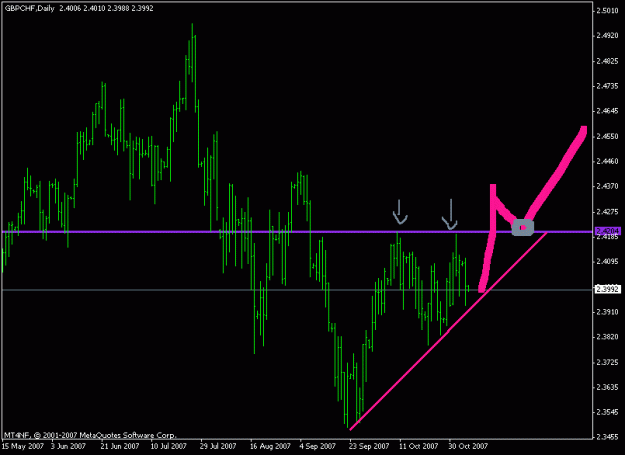
Task: Select the 21 Jun 2007 date label
Action: click(120, 446)
